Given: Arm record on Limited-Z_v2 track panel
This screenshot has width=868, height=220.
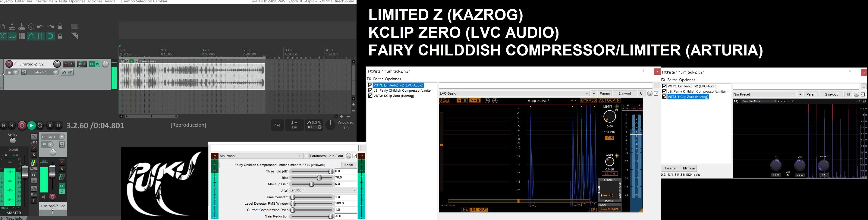Looking at the screenshot, I should [9, 64].
